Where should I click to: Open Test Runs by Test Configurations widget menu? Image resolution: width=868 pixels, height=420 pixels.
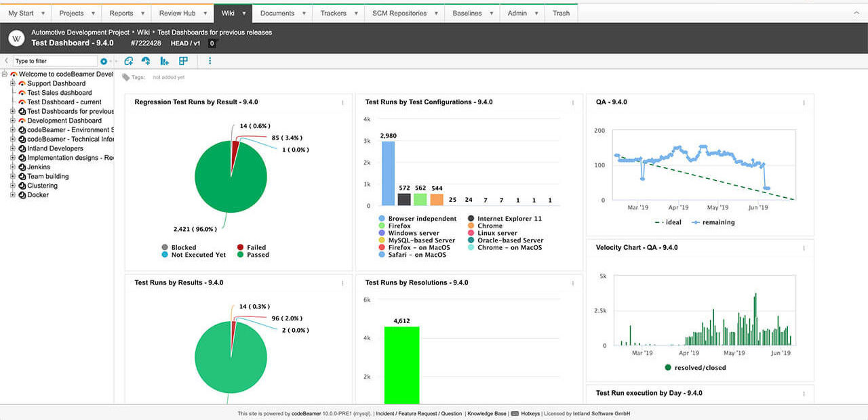[572, 103]
